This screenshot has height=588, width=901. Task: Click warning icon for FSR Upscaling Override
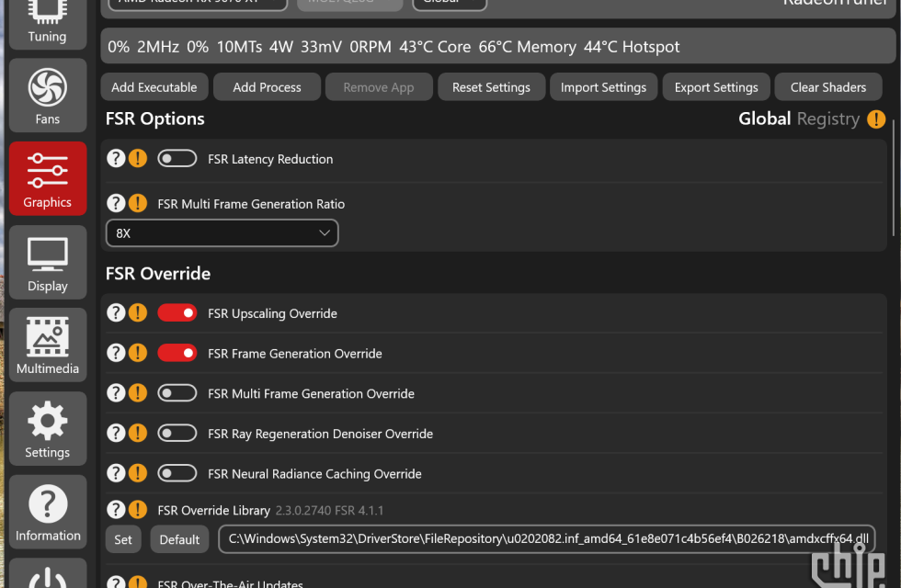point(138,313)
